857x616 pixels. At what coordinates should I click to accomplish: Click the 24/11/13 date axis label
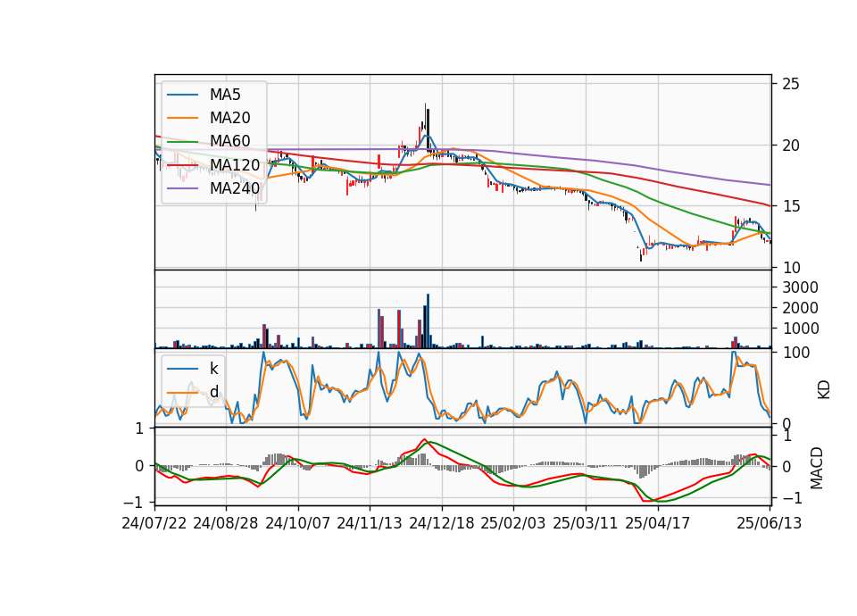point(370,523)
